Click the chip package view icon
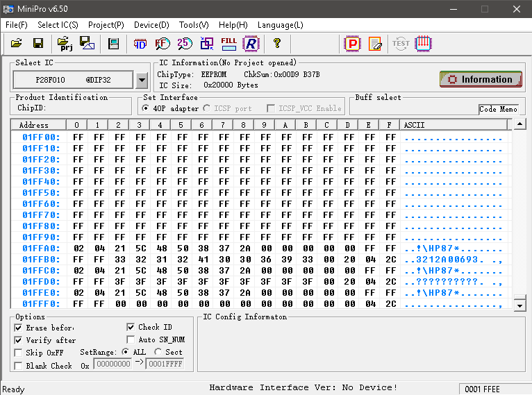Viewport: 532px width, 395px height. pos(113,44)
